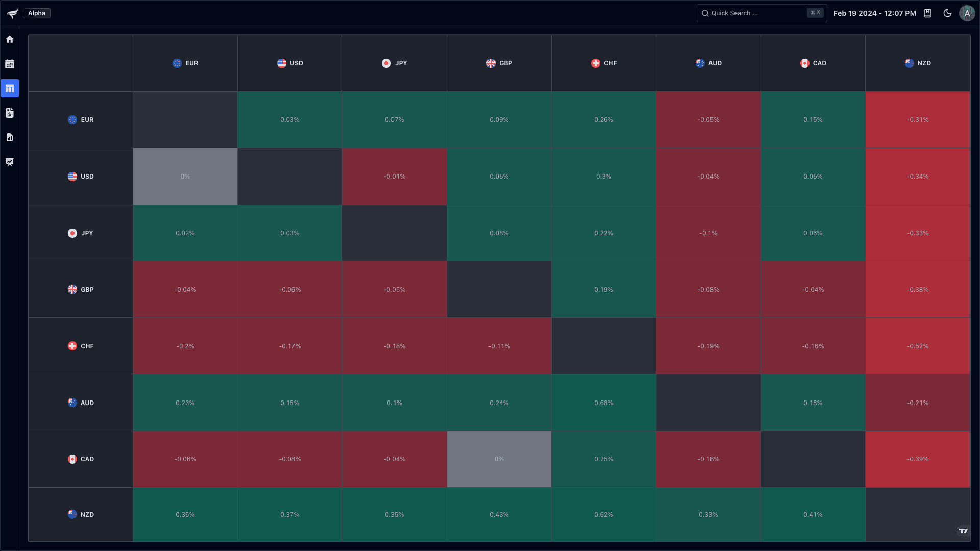Click the EUR/NZD cell showing -0.31%
The width and height of the screenshot is (980, 551).
tap(918, 120)
